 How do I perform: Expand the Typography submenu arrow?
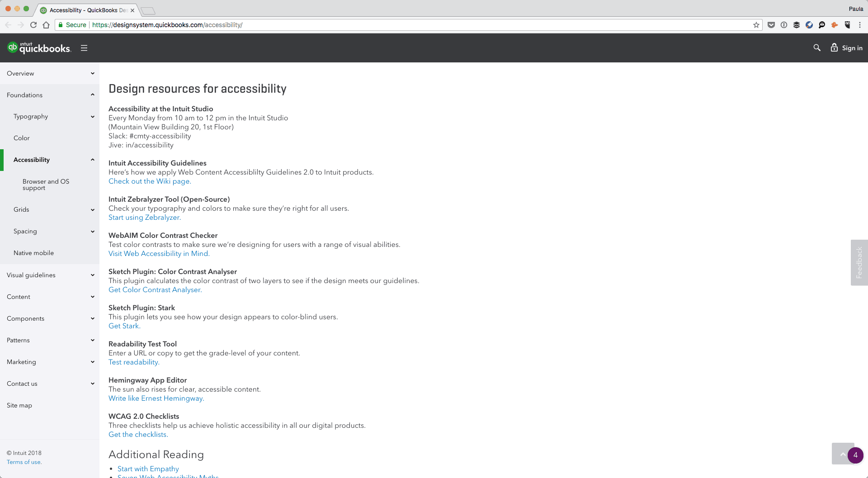coord(93,117)
